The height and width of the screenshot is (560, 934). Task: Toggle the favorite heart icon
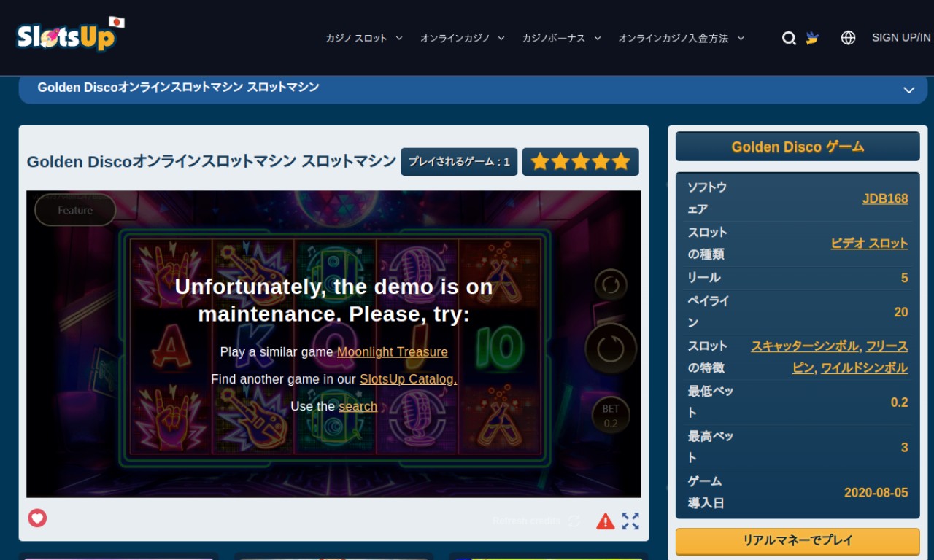point(37,518)
